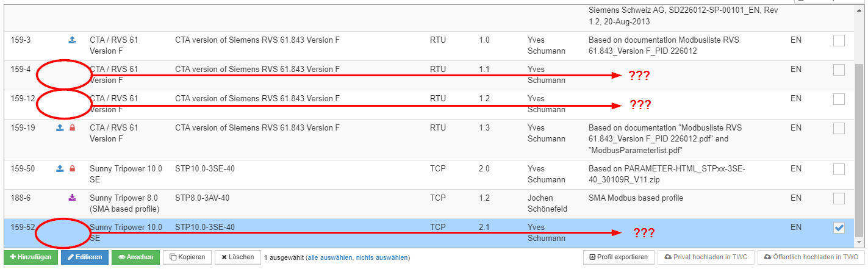Open the profile with the Ansehen button
The width and height of the screenshot is (868, 269).
[135, 257]
